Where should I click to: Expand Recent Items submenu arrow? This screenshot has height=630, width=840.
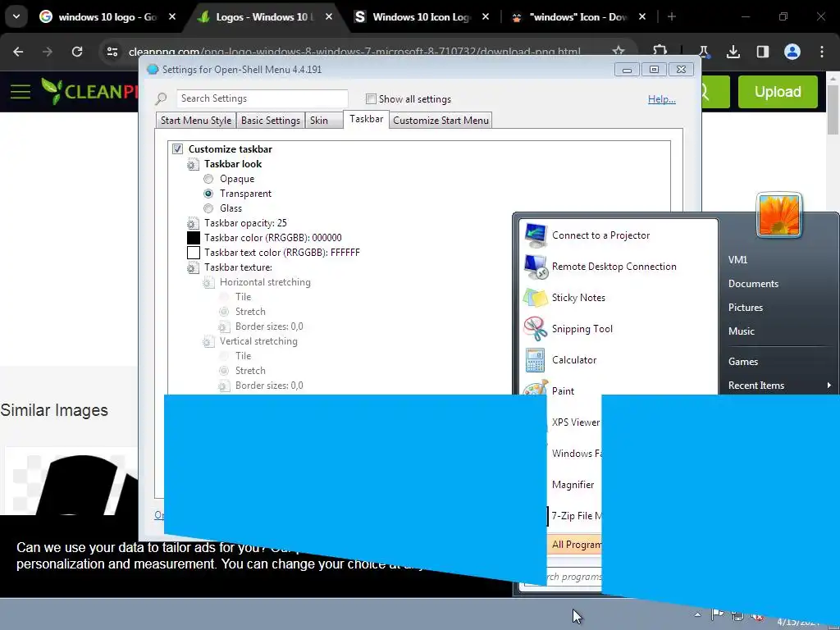point(829,386)
